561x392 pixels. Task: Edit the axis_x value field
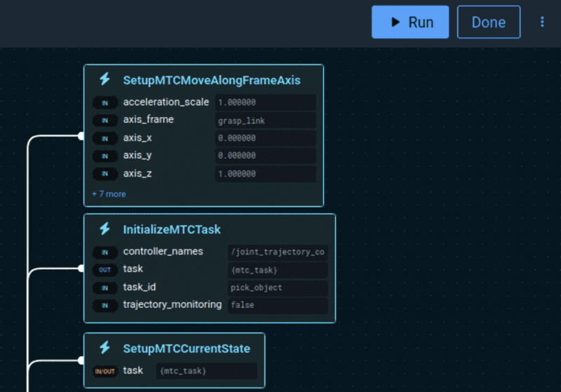[266, 138]
